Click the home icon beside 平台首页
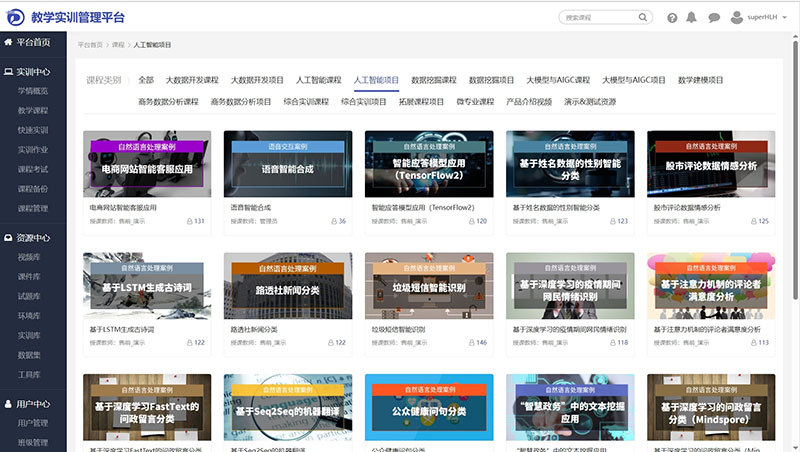800x452 pixels. pos(9,43)
